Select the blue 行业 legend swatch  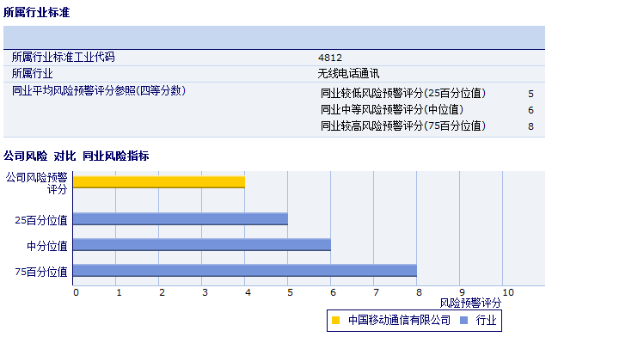click(463, 320)
